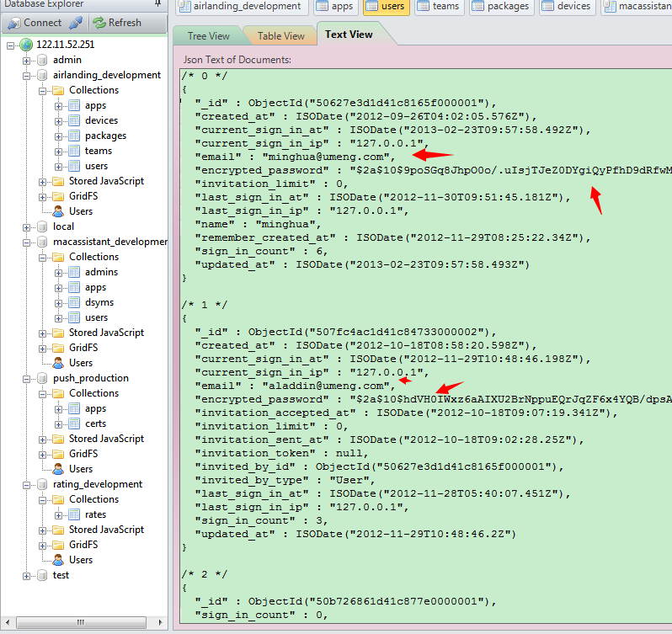Select GridFS folder under push_production
This screenshot has height=634, width=672.
click(83, 454)
